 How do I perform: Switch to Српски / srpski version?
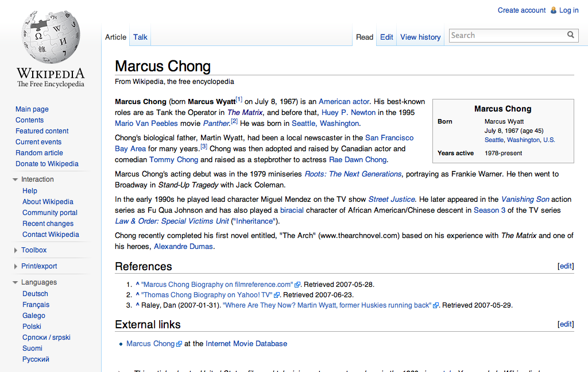(x=47, y=337)
